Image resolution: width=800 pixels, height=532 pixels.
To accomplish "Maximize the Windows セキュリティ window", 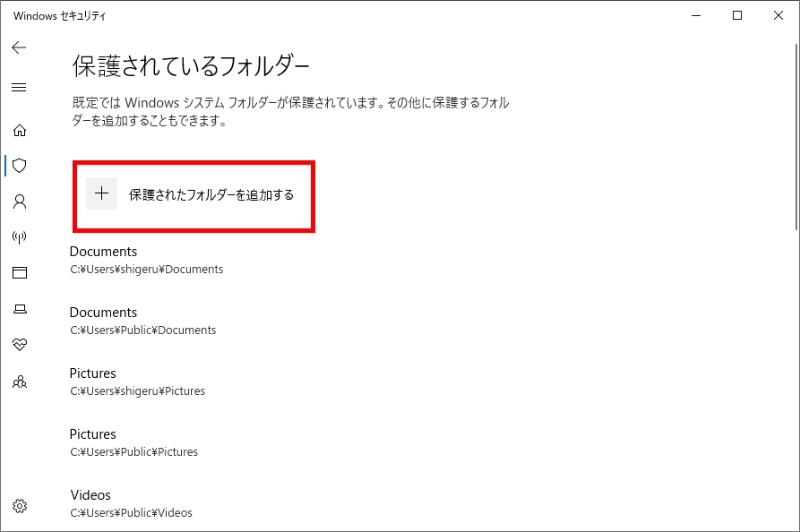I will tap(737, 16).
